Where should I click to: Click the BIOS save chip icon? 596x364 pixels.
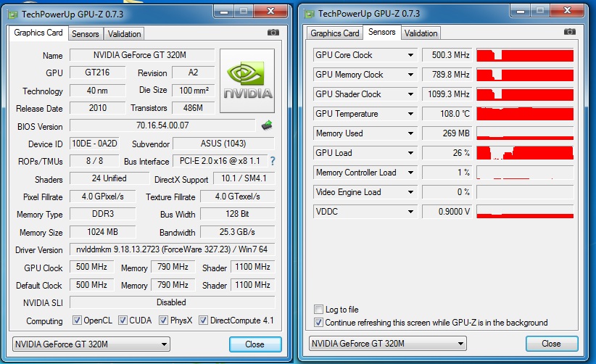pos(268,125)
